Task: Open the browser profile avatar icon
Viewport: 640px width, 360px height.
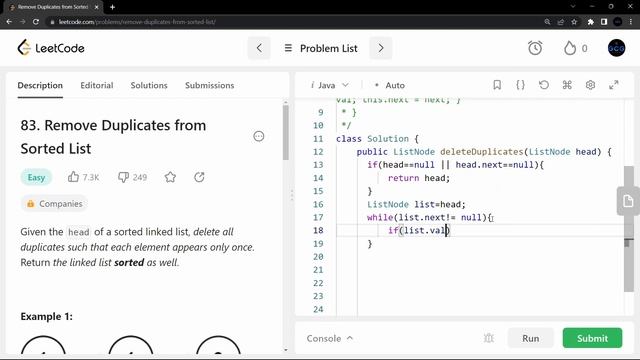Action: (618, 22)
